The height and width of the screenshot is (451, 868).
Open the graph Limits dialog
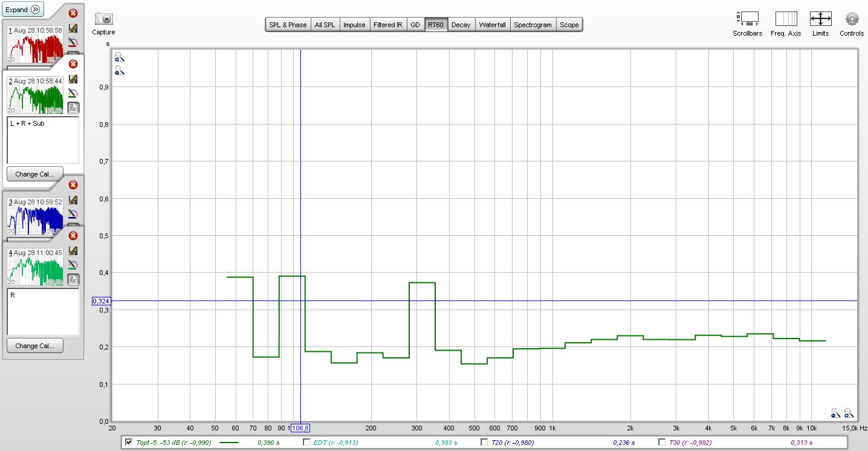820,19
